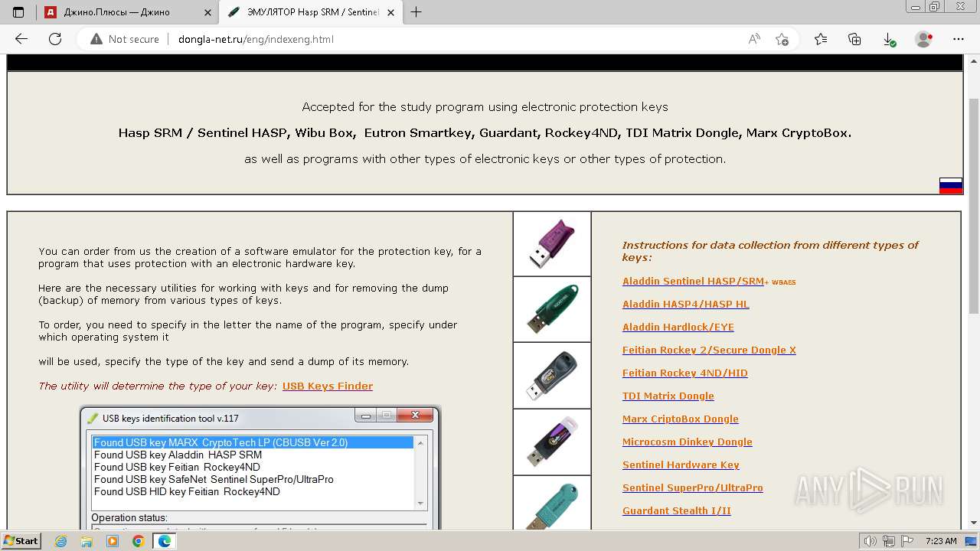Open the Guardant Stealth I/II link
This screenshot has width=980, height=551.
[x=677, y=510]
